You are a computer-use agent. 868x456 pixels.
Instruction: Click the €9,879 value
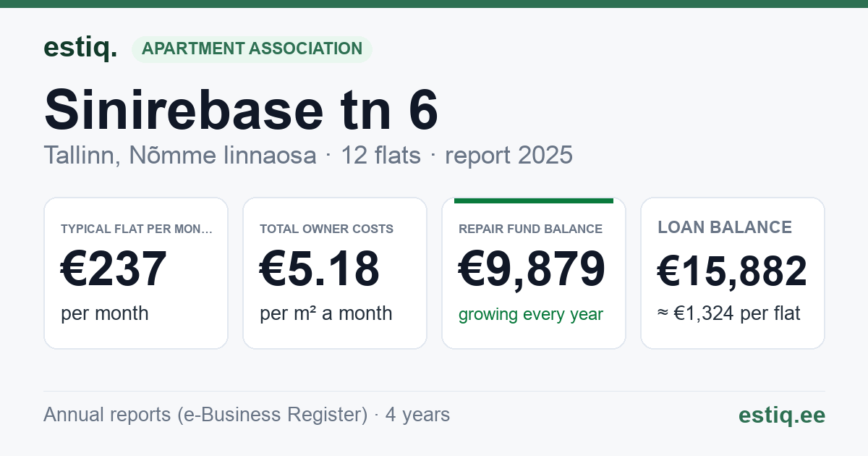point(532,269)
